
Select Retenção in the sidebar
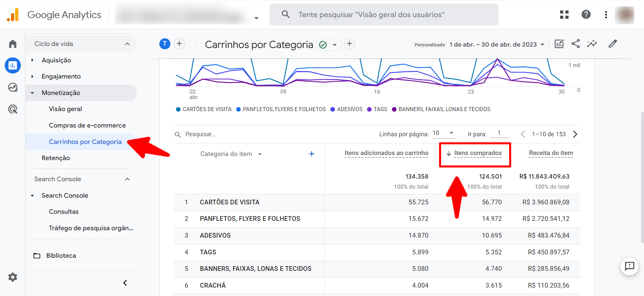click(56, 158)
